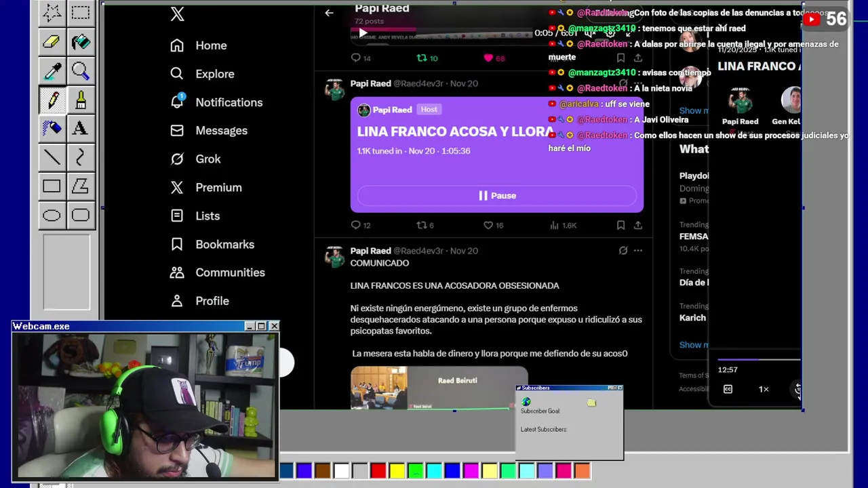Viewport: 868px width, 488px height.
Task: Click the YouTube viewer count badge showing 56
Action: click(x=825, y=19)
